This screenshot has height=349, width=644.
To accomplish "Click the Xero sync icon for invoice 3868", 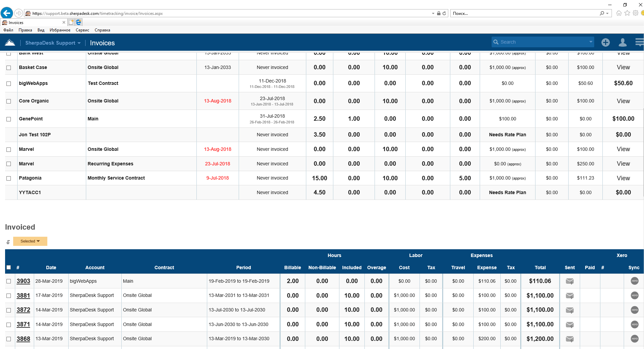I will 635,339.
